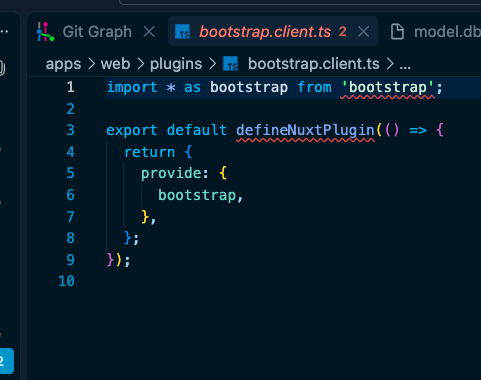
Task: Click the 'web' breadcrumb
Action: 115,64
